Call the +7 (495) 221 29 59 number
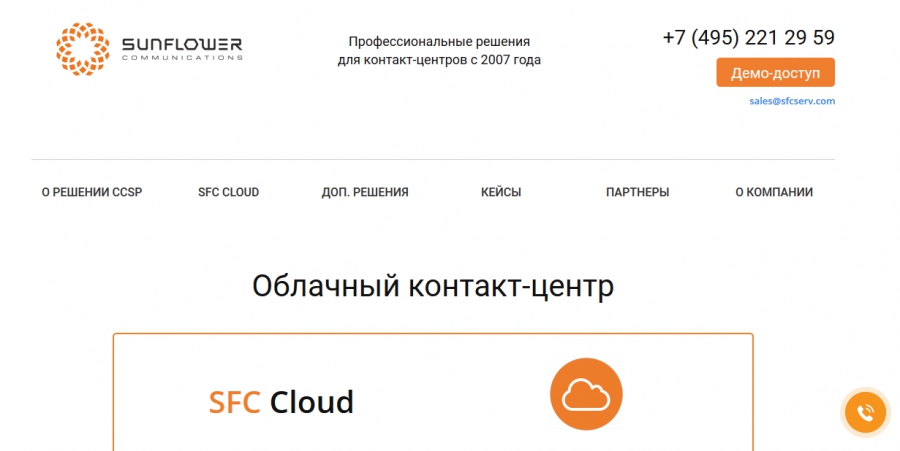Viewport: 900px width, 451px height. point(748,38)
